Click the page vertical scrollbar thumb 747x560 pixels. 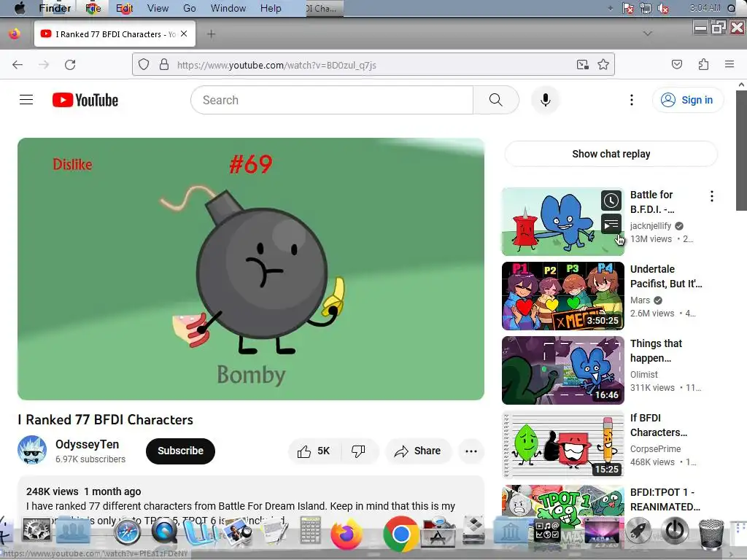coord(741,149)
